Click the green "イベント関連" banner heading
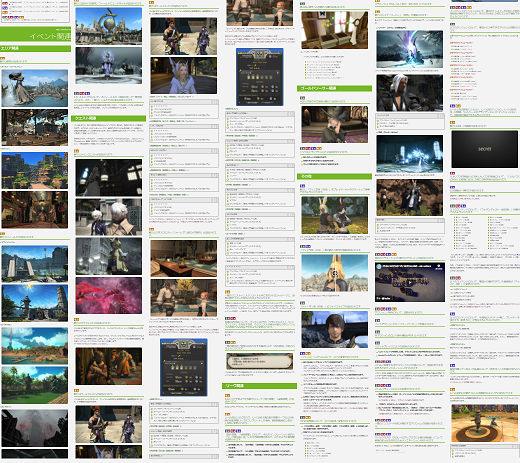The width and height of the screenshot is (520, 463). (35, 35)
